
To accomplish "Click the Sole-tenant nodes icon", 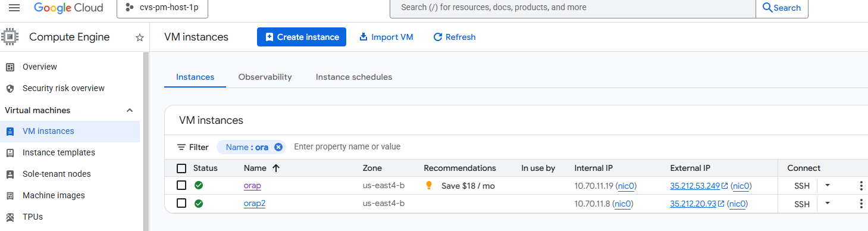I will 10,174.
